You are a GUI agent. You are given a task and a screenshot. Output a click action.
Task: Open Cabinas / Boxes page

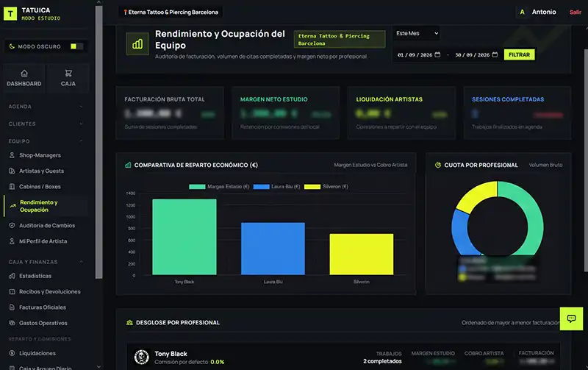[40, 187]
